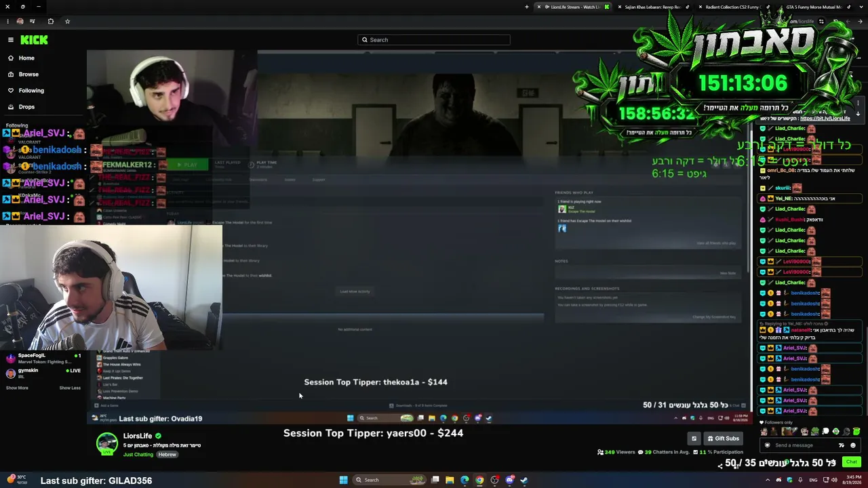Switch to the LiorsLife Stream browser tab
The height and width of the screenshot is (488, 868).
tap(575, 7)
